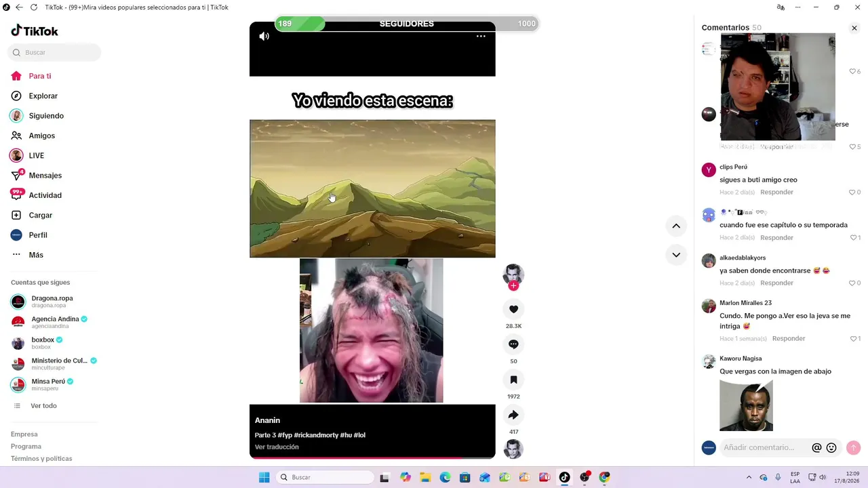Click the video creator's avatar
Viewport: 868px width, 488px height.
513,274
